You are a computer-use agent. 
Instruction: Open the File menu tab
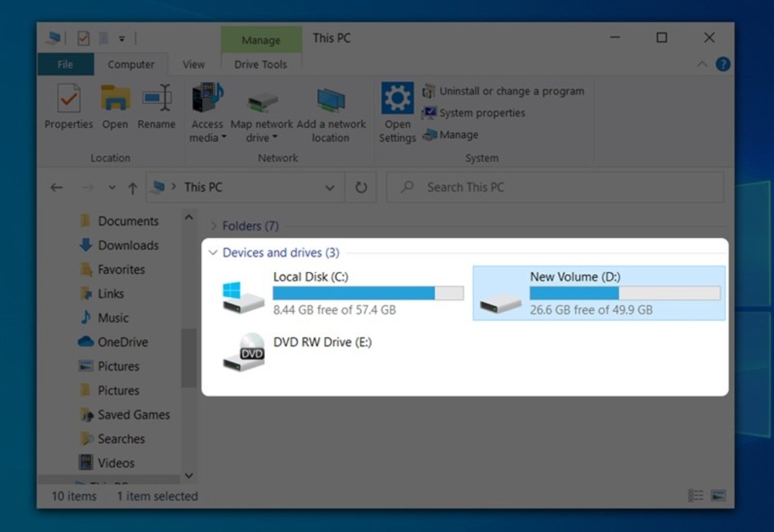coord(65,65)
